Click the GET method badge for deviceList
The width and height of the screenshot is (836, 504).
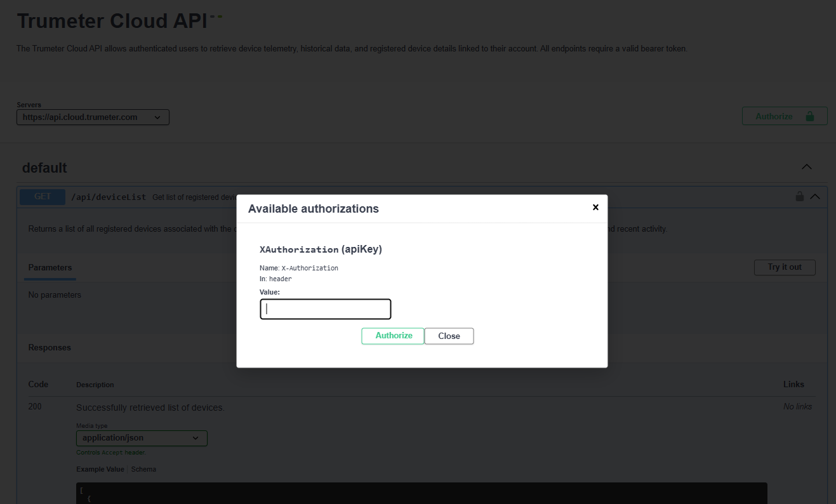(x=43, y=197)
